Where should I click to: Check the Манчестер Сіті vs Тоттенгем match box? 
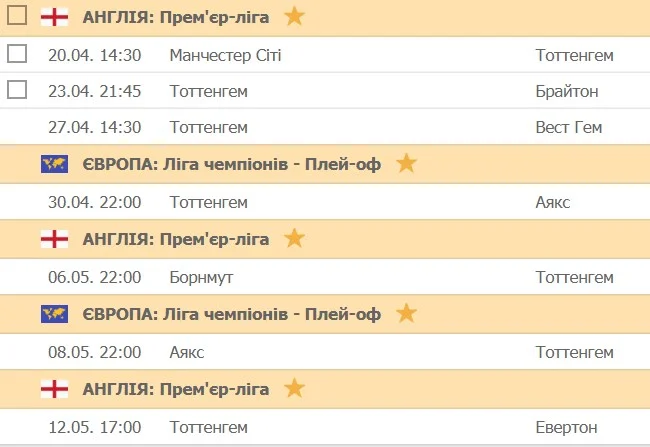point(16,54)
